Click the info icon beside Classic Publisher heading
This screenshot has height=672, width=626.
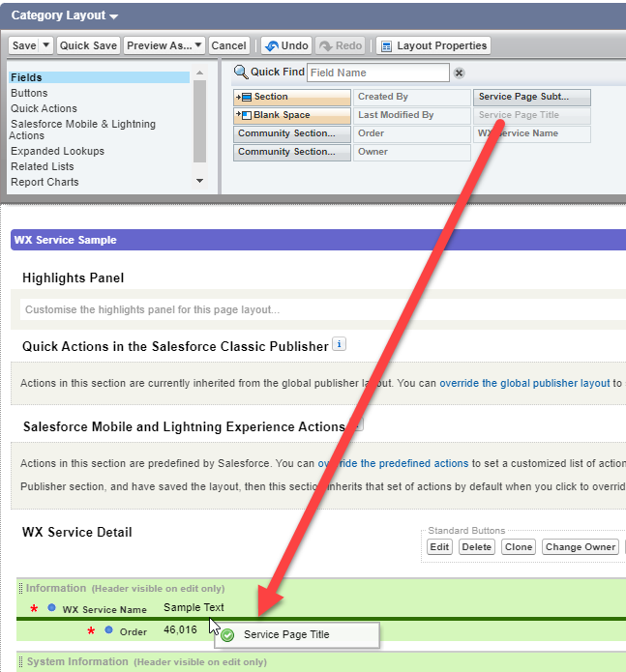click(x=339, y=344)
